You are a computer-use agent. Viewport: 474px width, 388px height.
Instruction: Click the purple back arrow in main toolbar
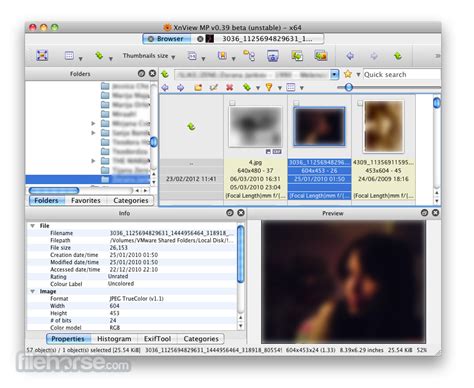pos(350,56)
